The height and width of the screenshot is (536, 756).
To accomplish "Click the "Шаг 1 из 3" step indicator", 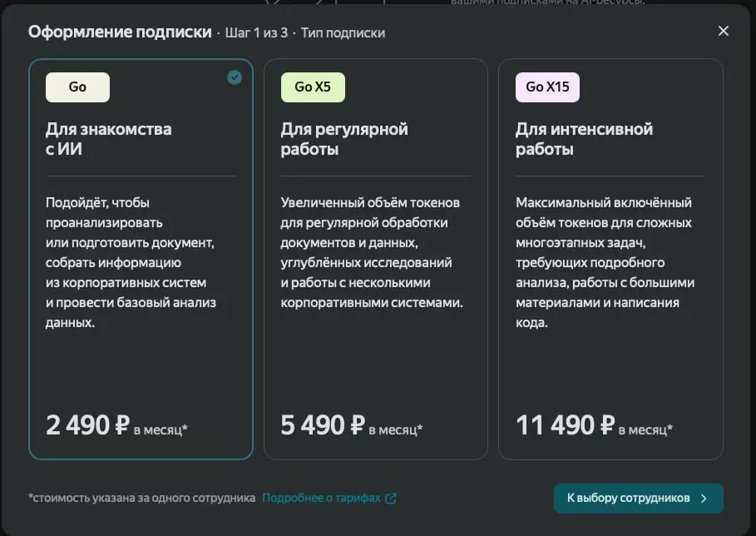I will pyautogui.click(x=256, y=32).
